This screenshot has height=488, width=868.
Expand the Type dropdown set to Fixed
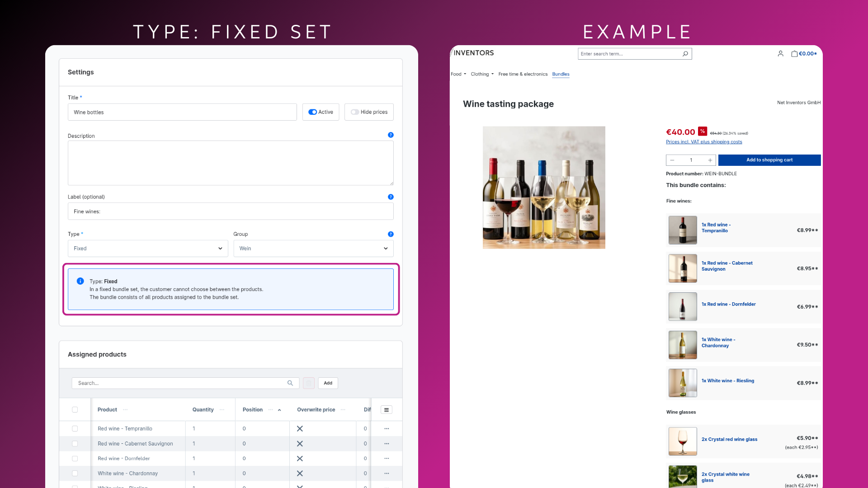[148, 249]
